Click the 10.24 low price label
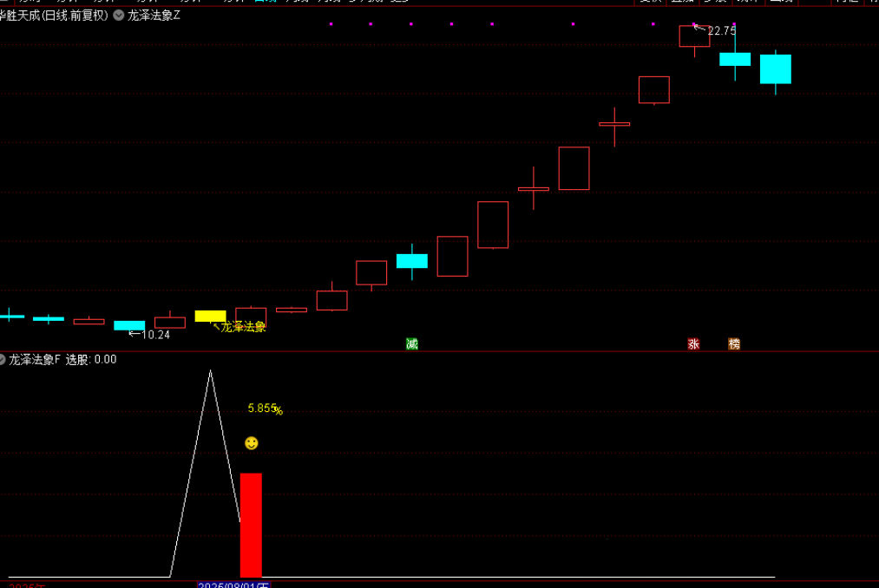This screenshot has height=588, width=879. [154, 335]
